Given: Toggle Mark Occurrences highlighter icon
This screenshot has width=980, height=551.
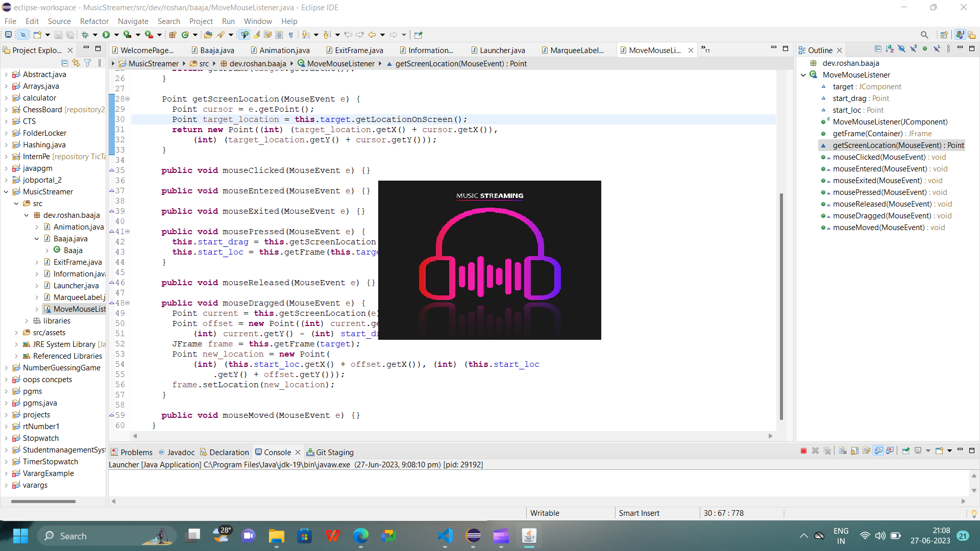Looking at the screenshot, I should tap(256, 35).
